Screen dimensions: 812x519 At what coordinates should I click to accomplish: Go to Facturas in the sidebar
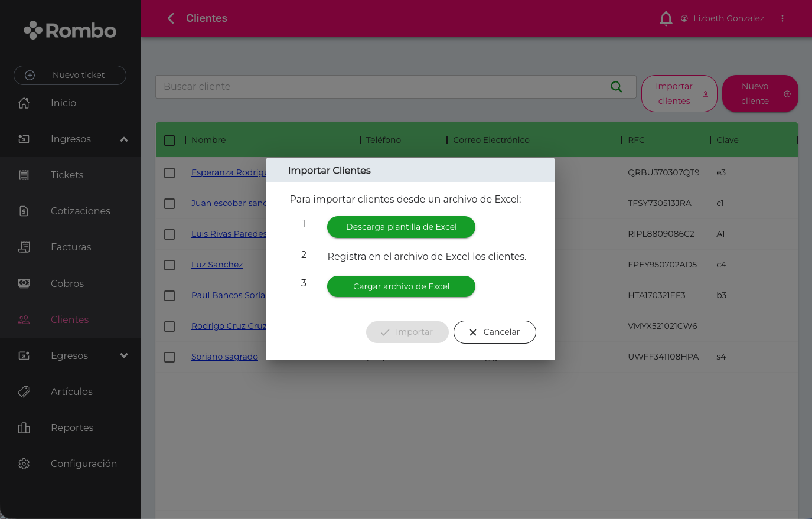point(71,247)
